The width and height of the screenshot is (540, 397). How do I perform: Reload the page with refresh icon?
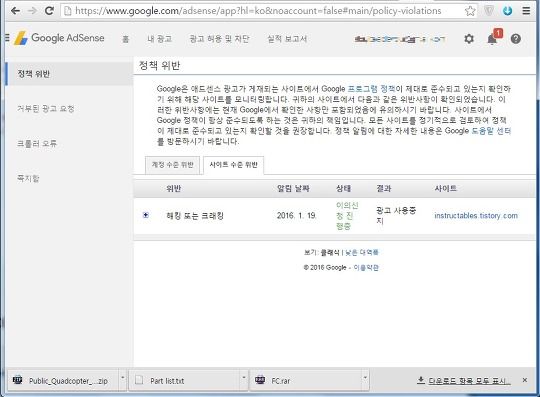coord(49,11)
